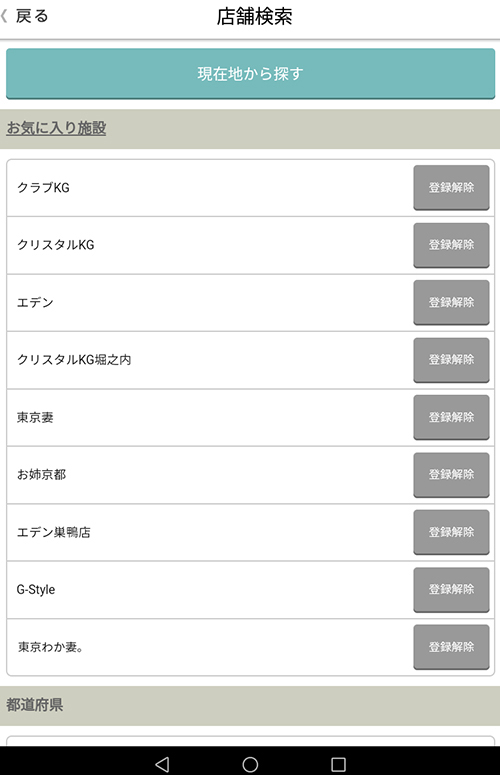Remove エデン from favorites

pos(451,302)
